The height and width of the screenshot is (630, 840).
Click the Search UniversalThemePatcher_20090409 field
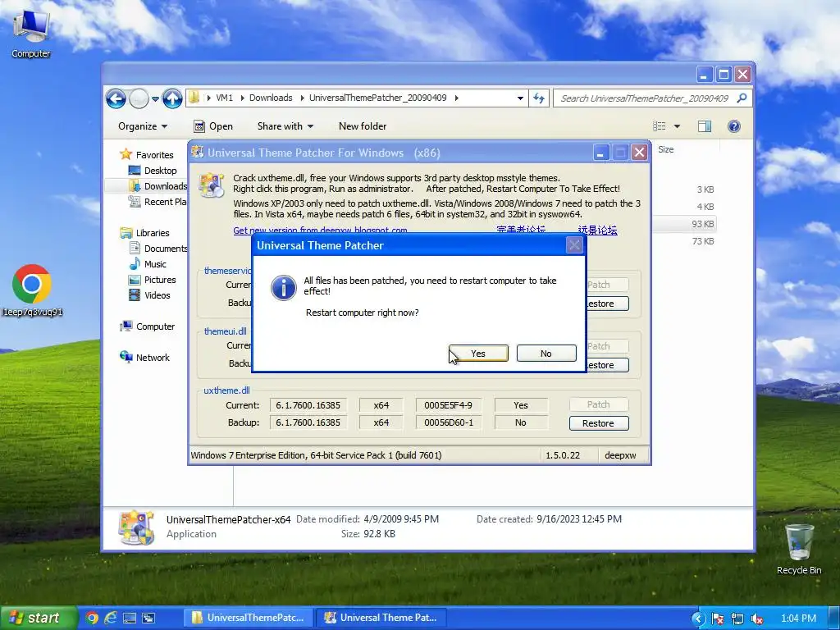(x=643, y=98)
